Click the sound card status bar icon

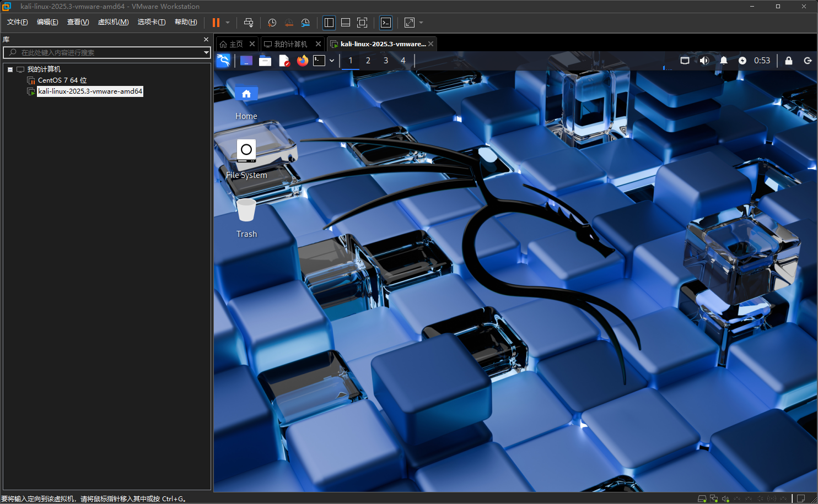click(725, 498)
